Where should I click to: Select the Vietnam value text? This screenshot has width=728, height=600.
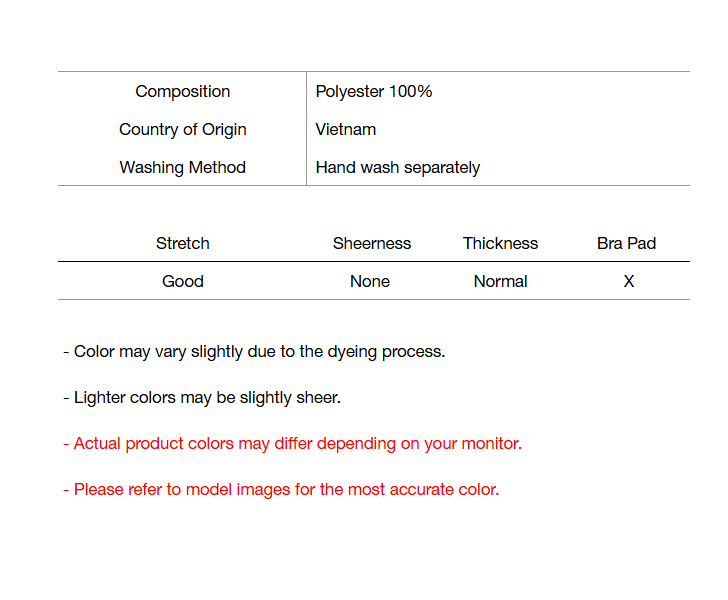(x=346, y=129)
